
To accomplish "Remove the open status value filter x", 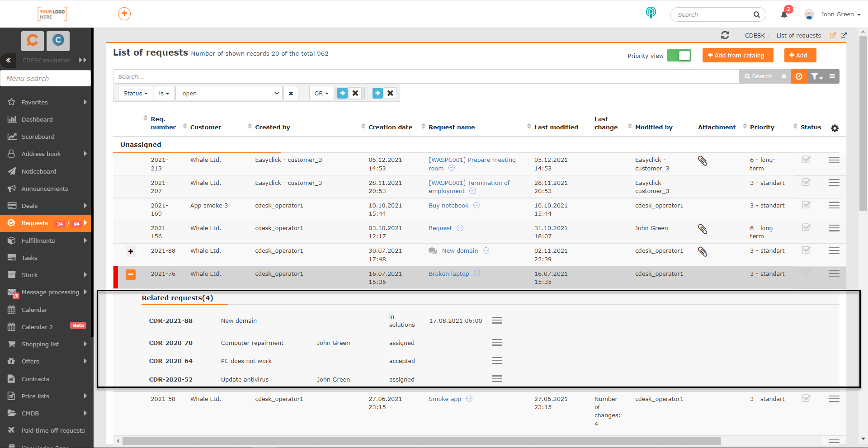I will click(291, 94).
